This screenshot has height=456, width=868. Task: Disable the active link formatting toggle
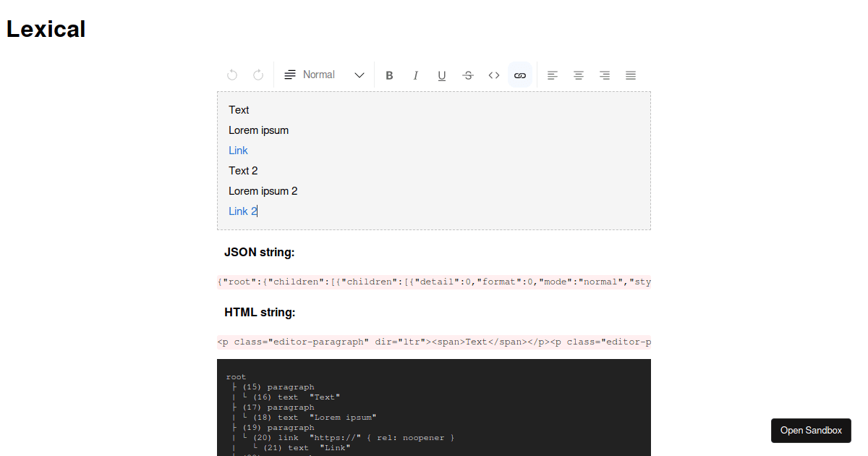coord(519,75)
